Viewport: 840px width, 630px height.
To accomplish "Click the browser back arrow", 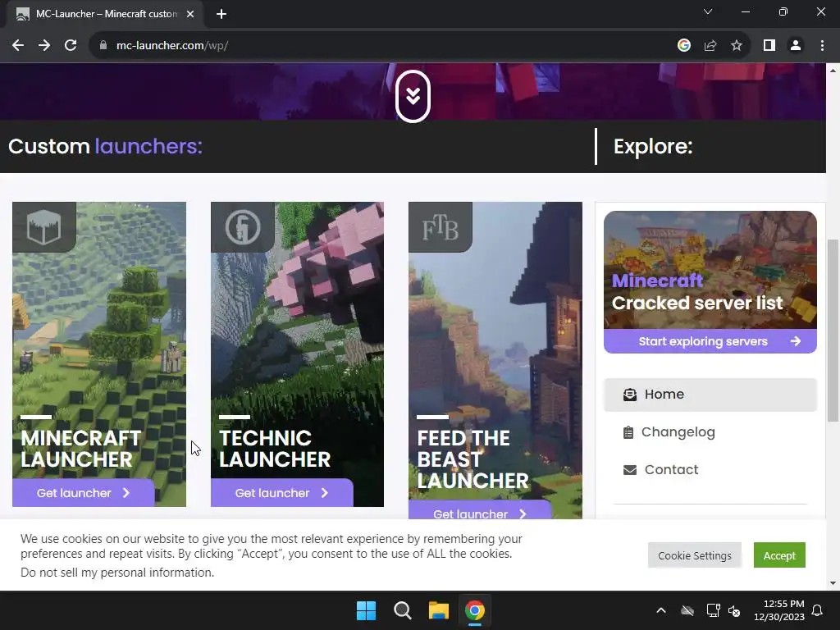I will coord(18,46).
